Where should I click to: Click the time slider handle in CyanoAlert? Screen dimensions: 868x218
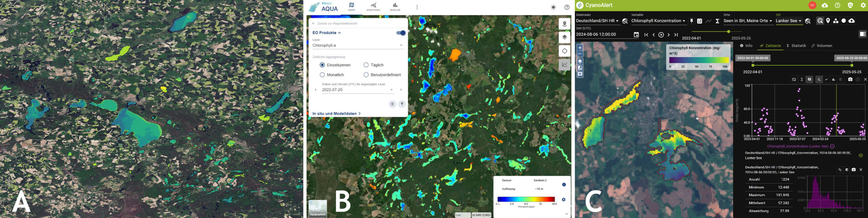(728, 32)
